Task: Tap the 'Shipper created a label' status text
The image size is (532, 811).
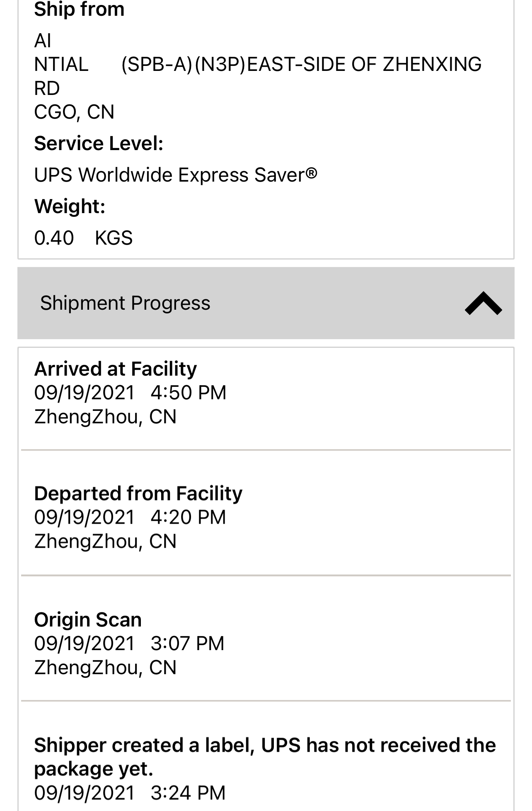Action: [265, 757]
